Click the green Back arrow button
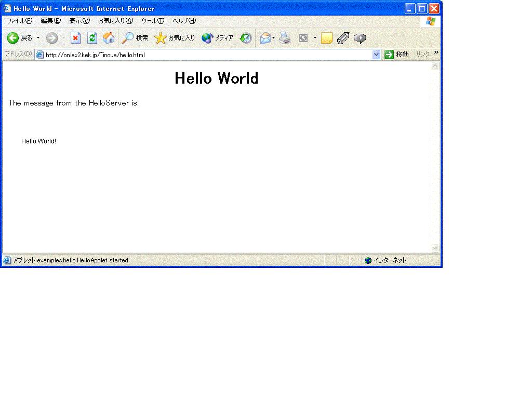 (x=13, y=38)
